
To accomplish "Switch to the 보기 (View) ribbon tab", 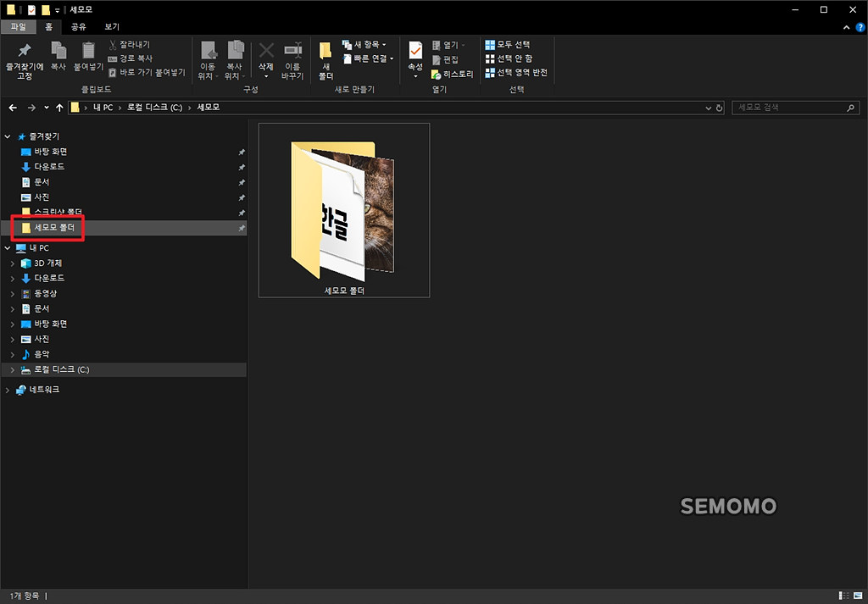I will coord(112,26).
